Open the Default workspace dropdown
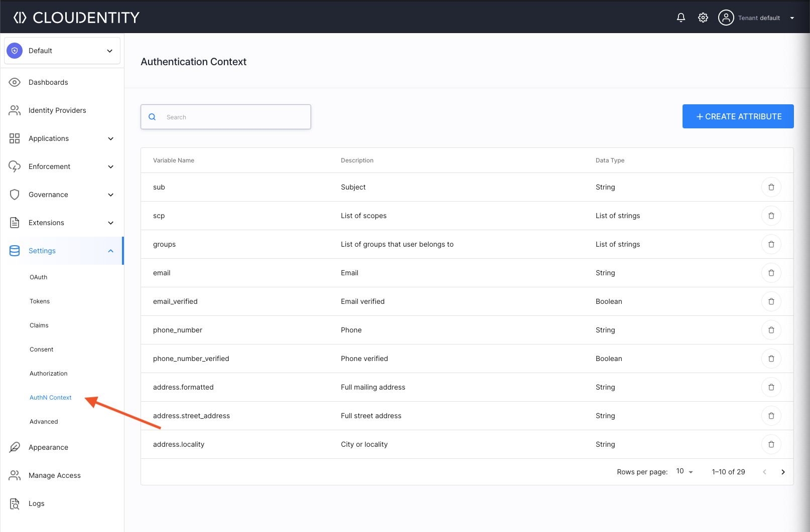Image resolution: width=810 pixels, height=532 pixels. tap(62, 51)
